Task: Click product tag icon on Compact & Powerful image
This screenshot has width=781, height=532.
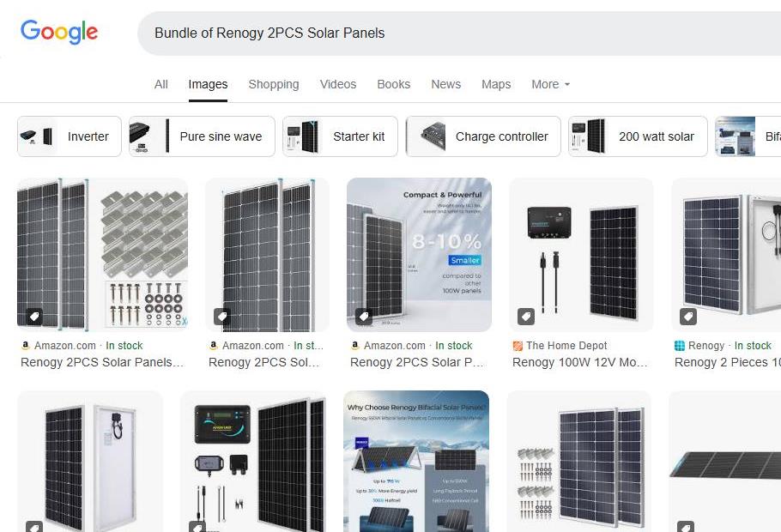Action: point(364,317)
